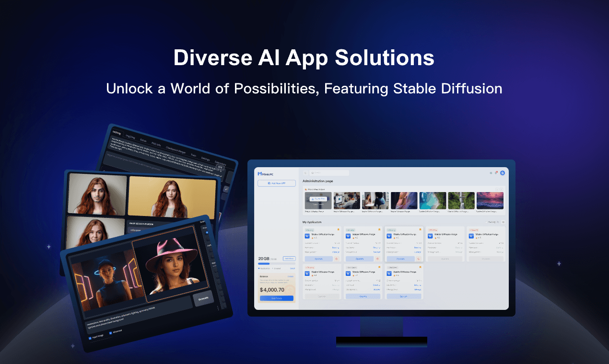Image resolution: width=609 pixels, height=364 pixels.
Task: Switch to the Checkpoint Merger tab
Action: coord(176,150)
